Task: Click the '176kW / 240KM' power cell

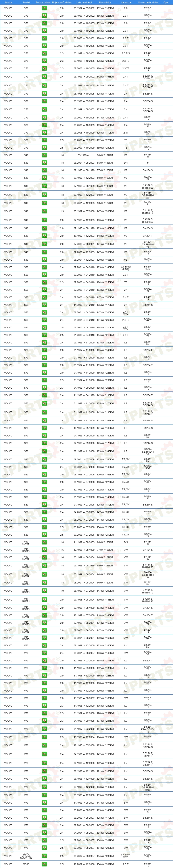Action: pos(105,53)
